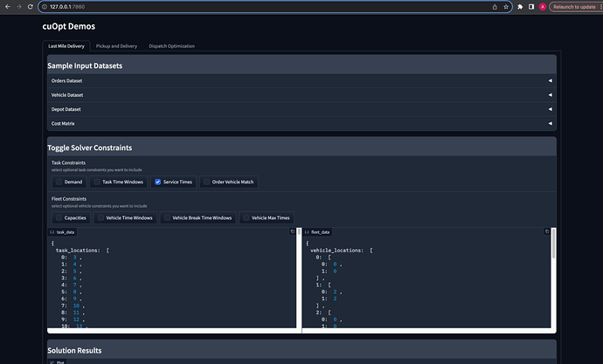Click the Relaunch to update button
Viewport: 603px width, 364px height.
click(x=574, y=7)
